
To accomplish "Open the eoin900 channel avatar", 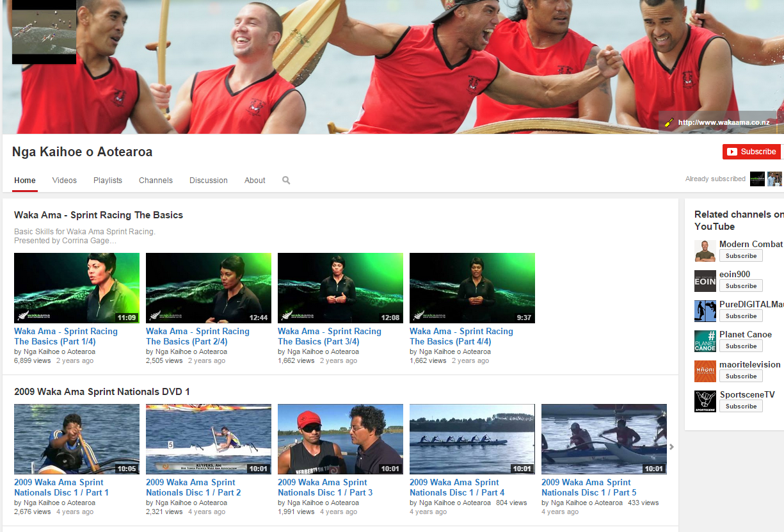I will (x=705, y=281).
